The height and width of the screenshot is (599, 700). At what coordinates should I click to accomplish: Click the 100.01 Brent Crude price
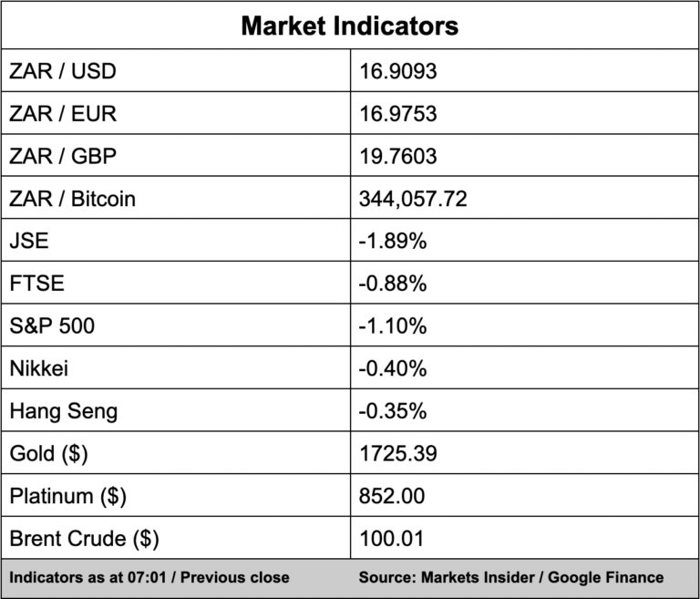point(392,539)
